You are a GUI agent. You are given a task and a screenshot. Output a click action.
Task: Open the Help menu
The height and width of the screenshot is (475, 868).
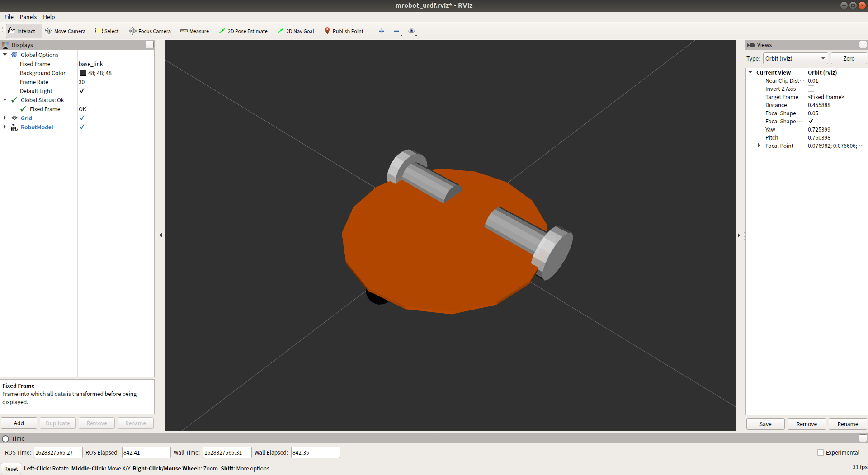49,17
